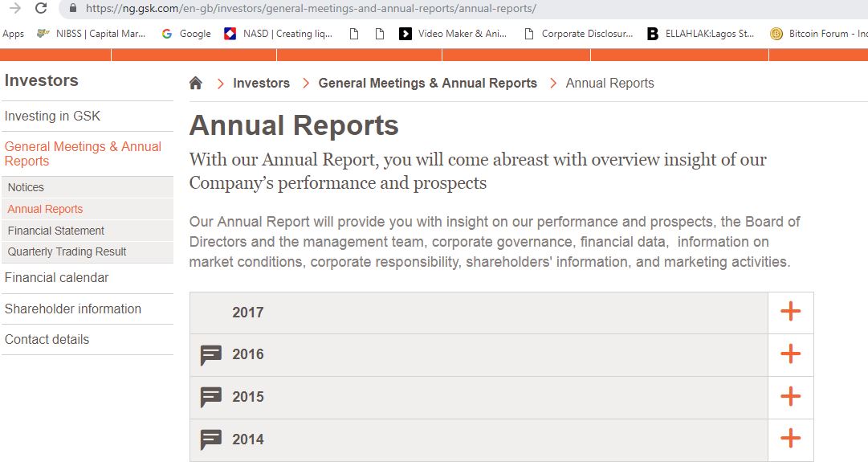Expand the 2014 row with plus icon

pyautogui.click(x=790, y=439)
